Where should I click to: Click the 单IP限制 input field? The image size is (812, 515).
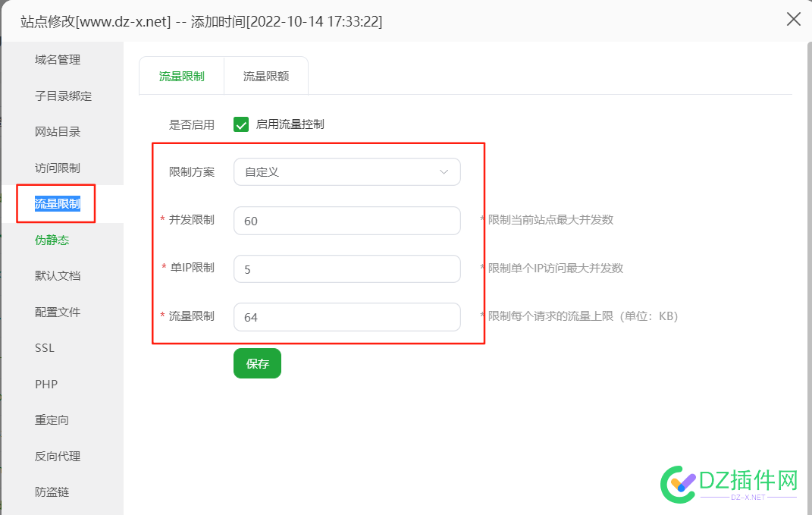(347, 269)
